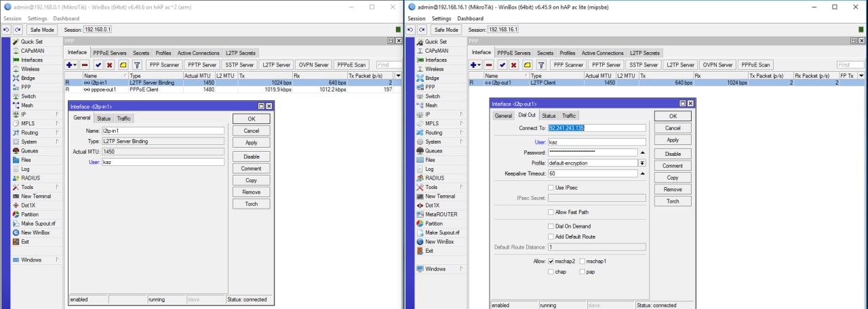This screenshot has width=868, height=309.
Task: Click the yellow Comment icon in right PPP window
Action: pos(527,65)
